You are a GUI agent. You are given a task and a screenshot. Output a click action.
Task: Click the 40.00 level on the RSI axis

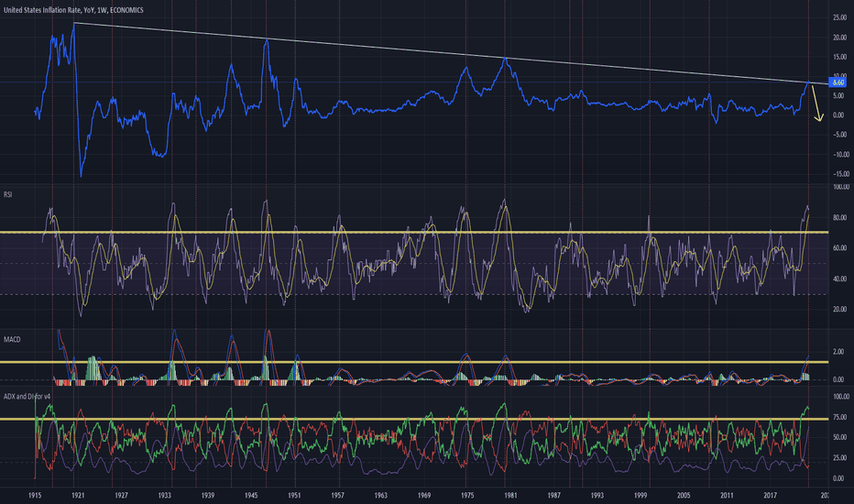tap(840, 279)
